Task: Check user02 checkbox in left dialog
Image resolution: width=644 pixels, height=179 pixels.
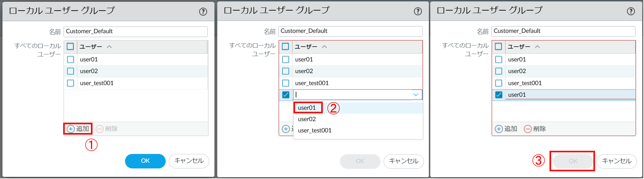Action: point(70,71)
